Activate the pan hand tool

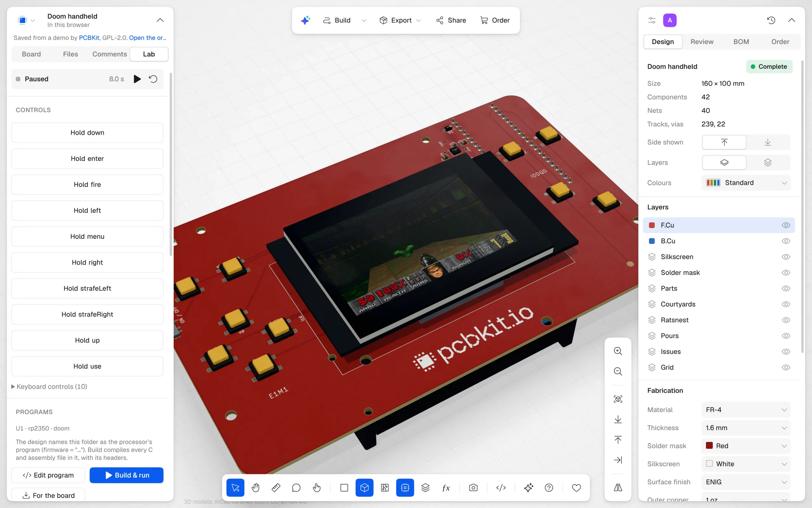coord(256,487)
